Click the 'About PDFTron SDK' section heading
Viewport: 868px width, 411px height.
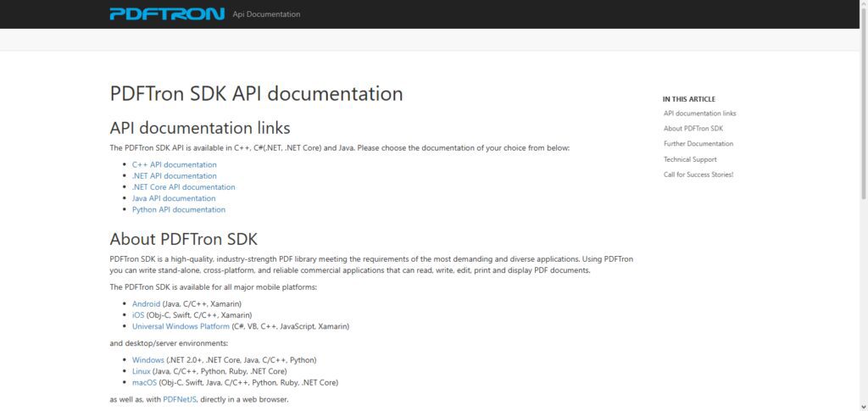click(x=184, y=239)
